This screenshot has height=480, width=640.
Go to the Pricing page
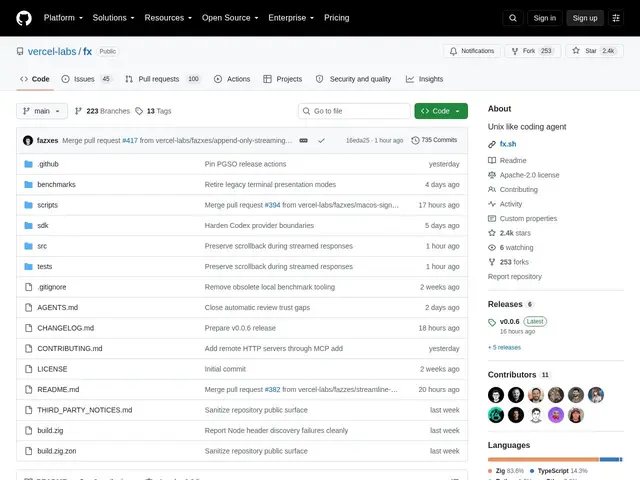[x=336, y=18]
